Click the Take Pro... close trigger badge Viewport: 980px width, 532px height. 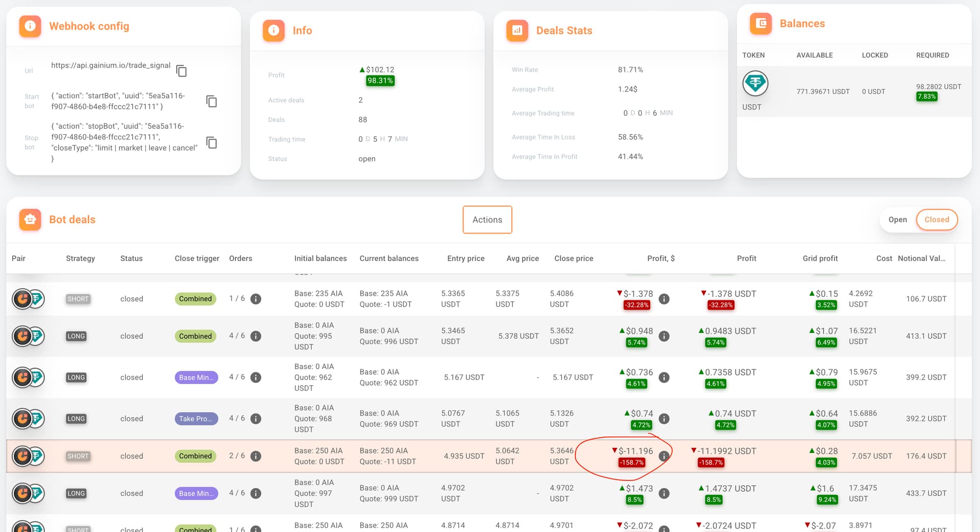pos(196,419)
